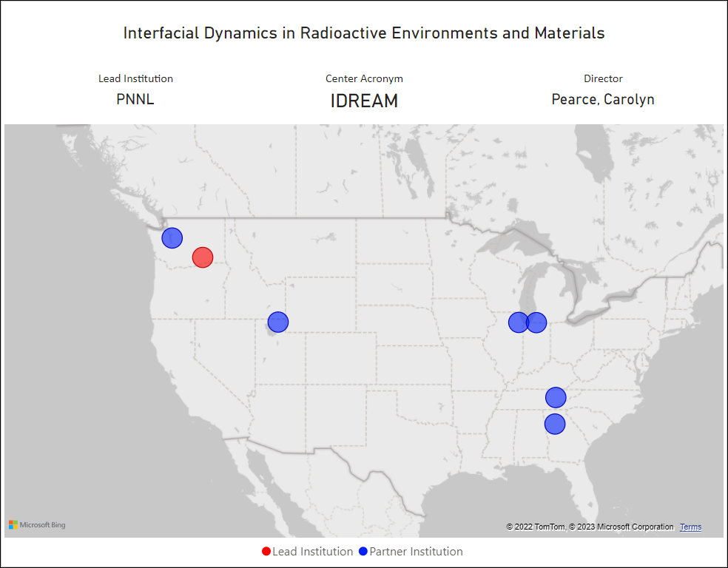Viewport: 728px width, 568px height.
Task: Select the Lead Institution legend label
Action: click(312, 551)
